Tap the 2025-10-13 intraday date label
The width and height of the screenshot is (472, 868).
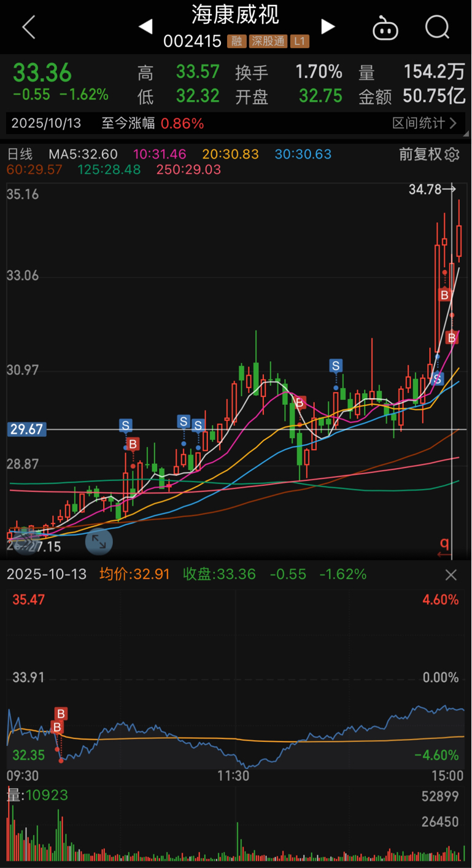(47, 574)
